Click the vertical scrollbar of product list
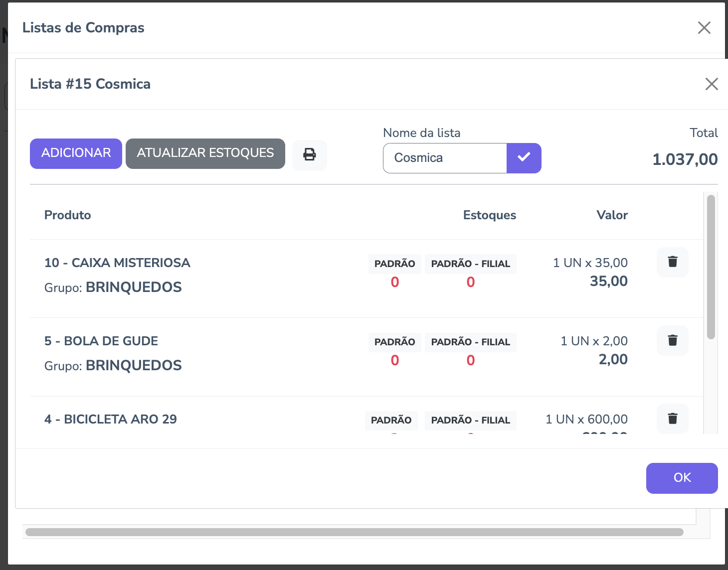The image size is (728, 570). [x=711, y=267]
